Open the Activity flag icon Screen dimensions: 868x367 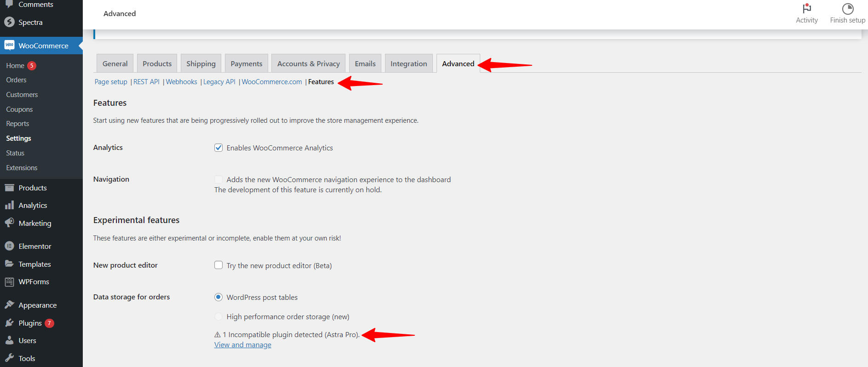pyautogui.click(x=807, y=9)
